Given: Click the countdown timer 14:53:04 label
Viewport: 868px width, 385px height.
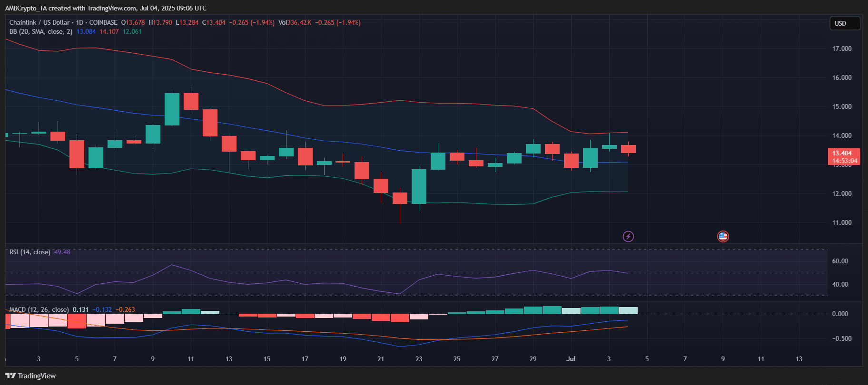Looking at the screenshot, I should (845, 161).
